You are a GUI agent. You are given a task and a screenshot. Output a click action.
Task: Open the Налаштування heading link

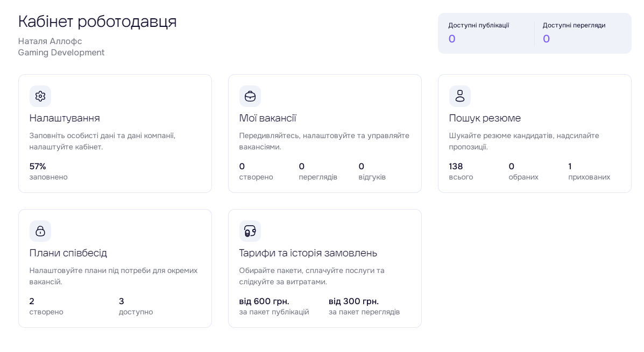click(x=65, y=118)
